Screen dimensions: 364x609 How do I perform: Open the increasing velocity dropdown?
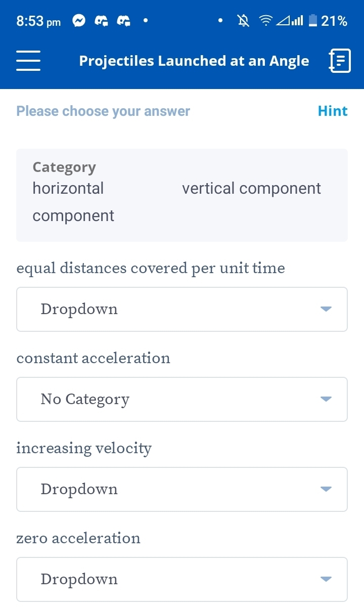[x=182, y=489]
